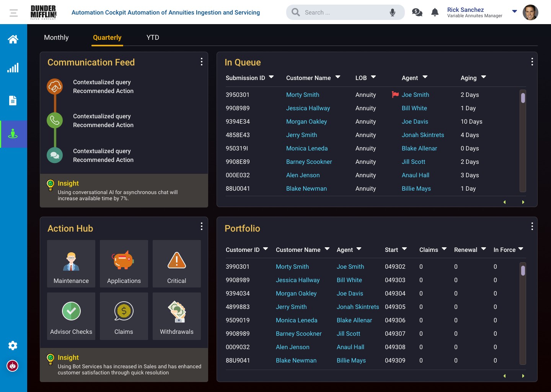551x392 pixels.
Task: Open Portfolio panel options menu
Action: coord(532,226)
